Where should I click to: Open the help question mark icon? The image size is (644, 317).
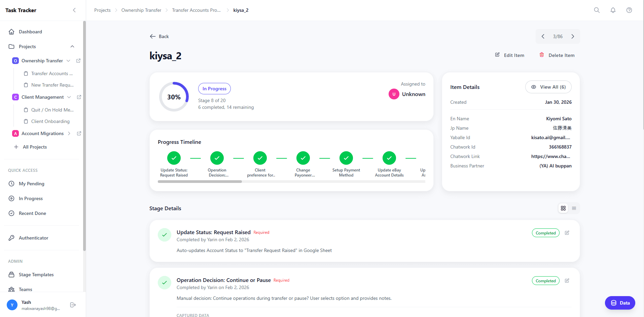629,10
